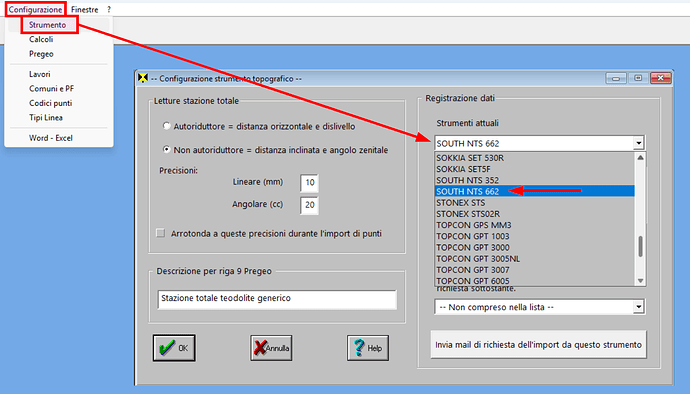Click the dialog's title bar app icon

143,78
